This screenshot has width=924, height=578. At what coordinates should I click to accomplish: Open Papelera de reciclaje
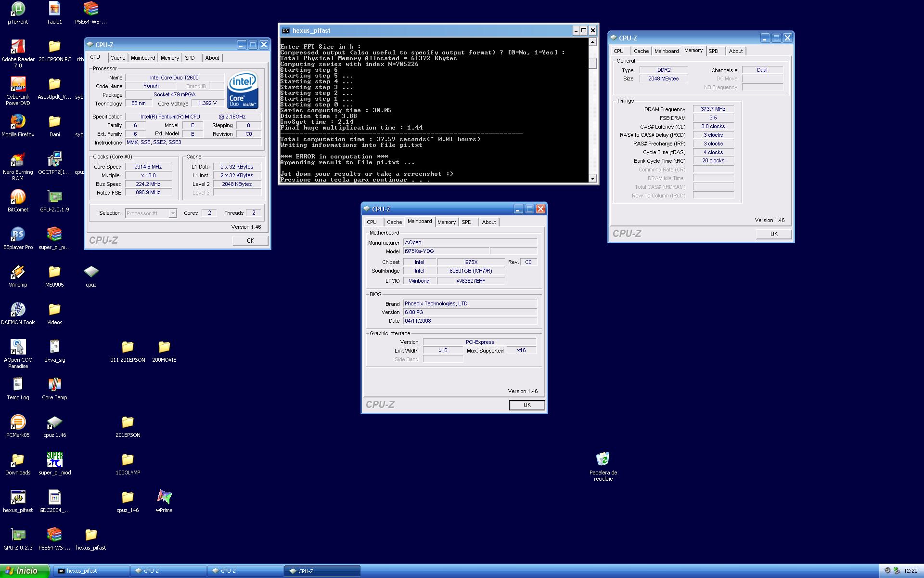pyautogui.click(x=603, y=467)
